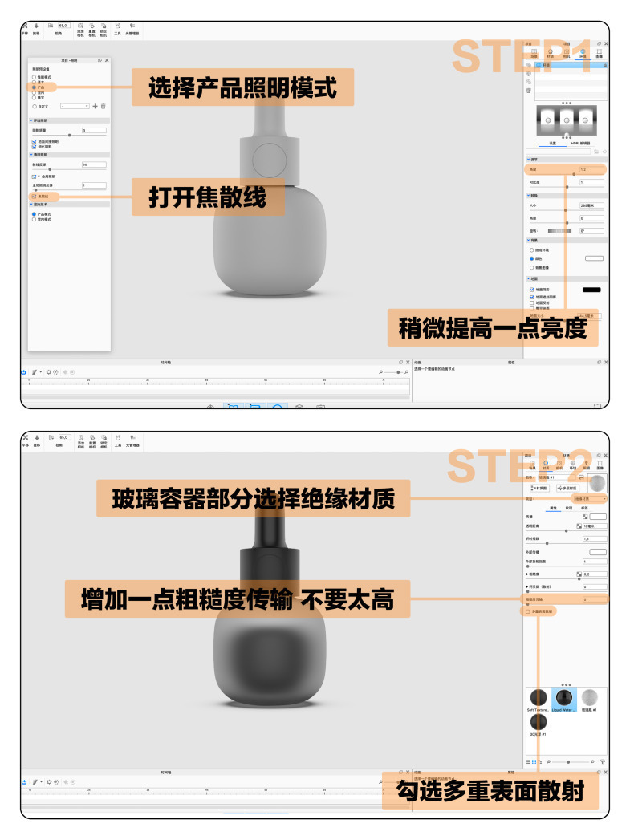Toggle the 焦散线 caustics checkbox
The width and height of the screenshot is (630, 840).
pos(34,196)
